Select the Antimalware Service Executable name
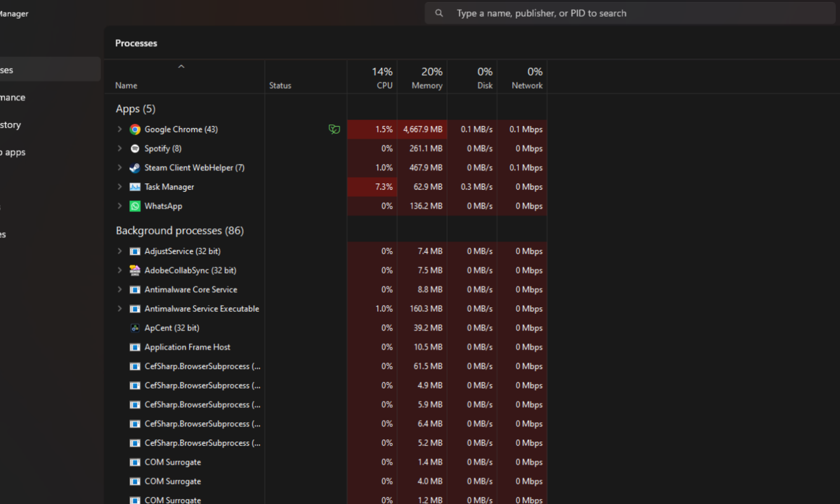This screenshot has width=840, height=504. (x=202, y=309)
